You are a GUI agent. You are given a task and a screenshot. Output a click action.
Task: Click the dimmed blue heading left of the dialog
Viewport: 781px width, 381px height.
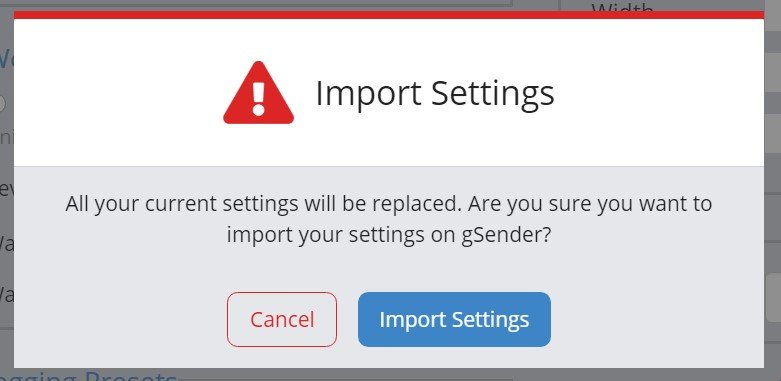click(x=6, y=60)
